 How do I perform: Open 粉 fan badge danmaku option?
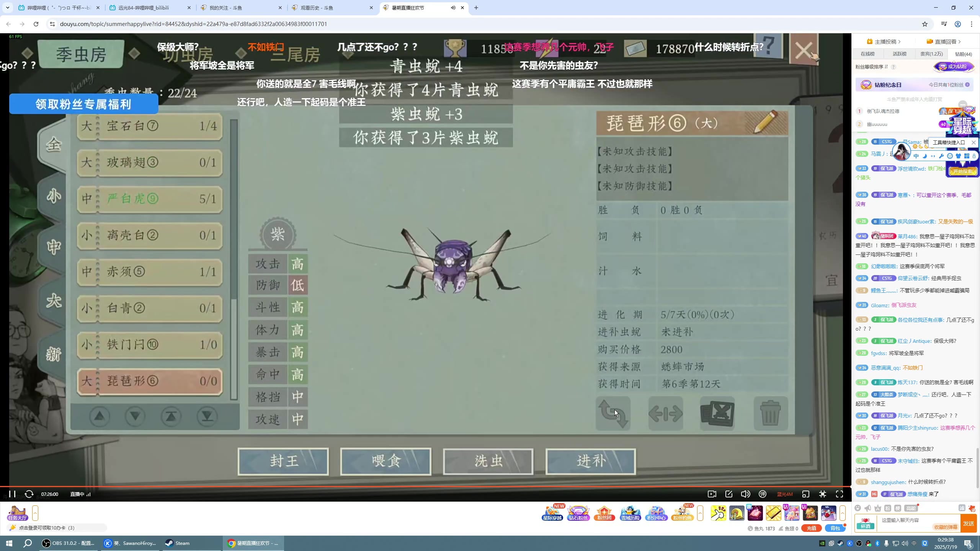[888, 508]
